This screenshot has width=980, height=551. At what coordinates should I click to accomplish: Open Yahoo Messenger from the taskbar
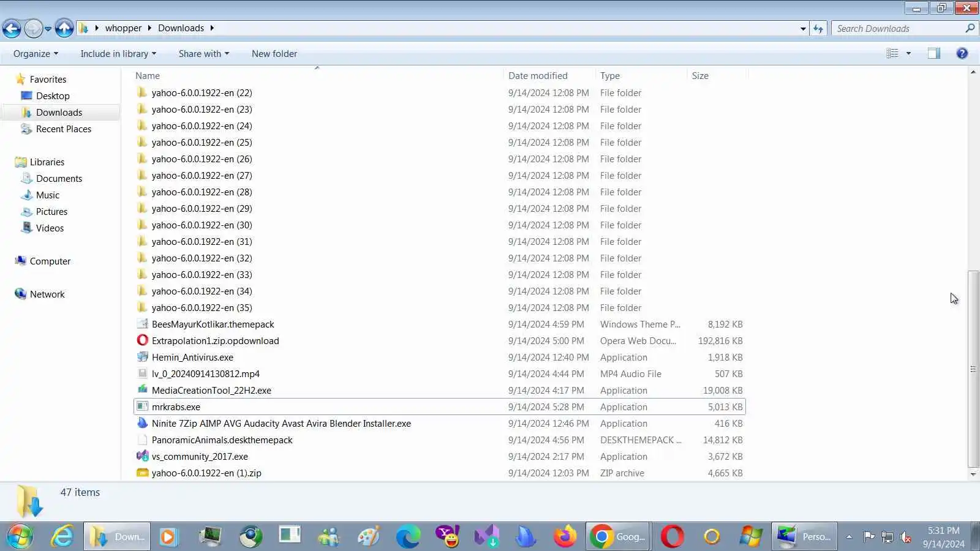448,537
